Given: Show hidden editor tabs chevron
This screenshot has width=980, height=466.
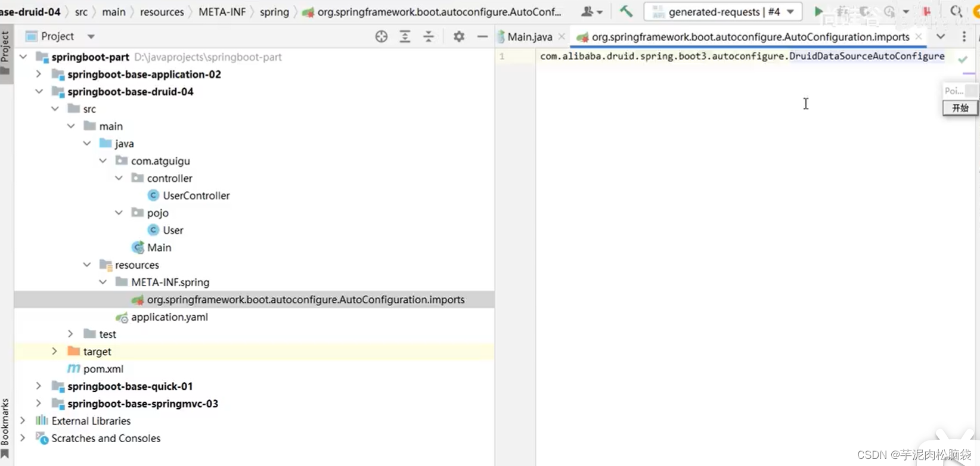Looking at the screenshot, I should 941,36.
